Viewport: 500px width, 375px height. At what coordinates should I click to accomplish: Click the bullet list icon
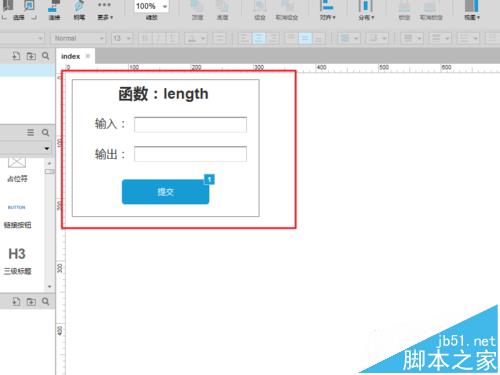(x=219, y=38)
